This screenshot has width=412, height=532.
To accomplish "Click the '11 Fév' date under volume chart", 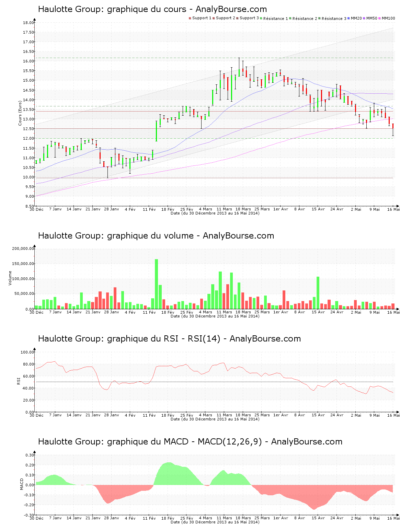I will [x=149, y=312].
